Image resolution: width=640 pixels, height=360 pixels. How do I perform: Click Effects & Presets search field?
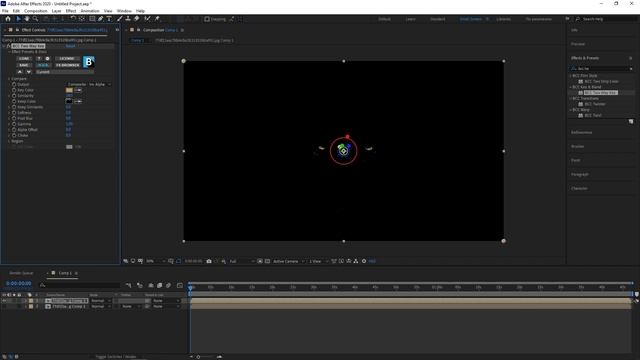click(603, 69)
